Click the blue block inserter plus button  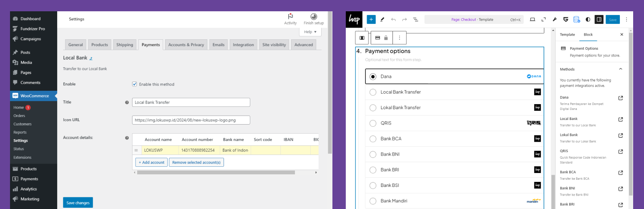point(371,19)
